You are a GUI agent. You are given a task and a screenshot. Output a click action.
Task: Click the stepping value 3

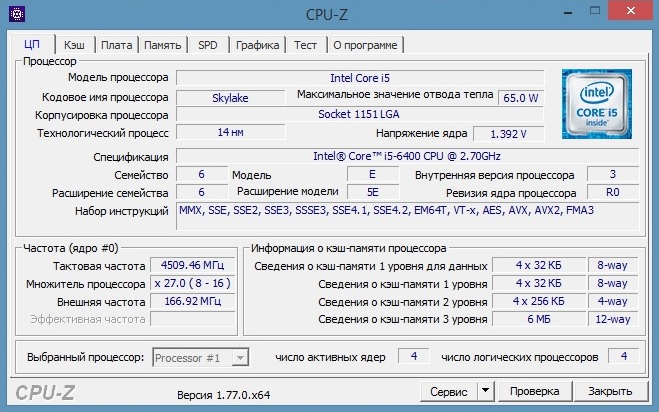click(613, 174)
